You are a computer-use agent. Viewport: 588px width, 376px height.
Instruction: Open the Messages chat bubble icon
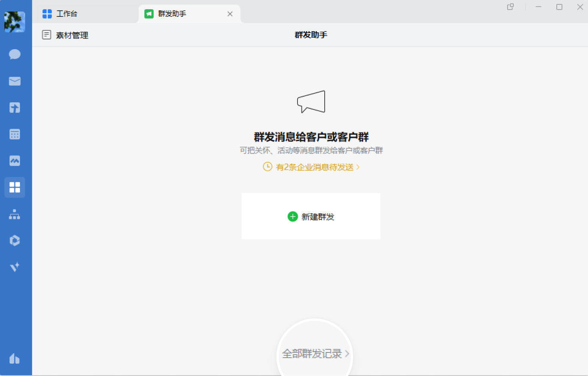[x=15, y=54]
